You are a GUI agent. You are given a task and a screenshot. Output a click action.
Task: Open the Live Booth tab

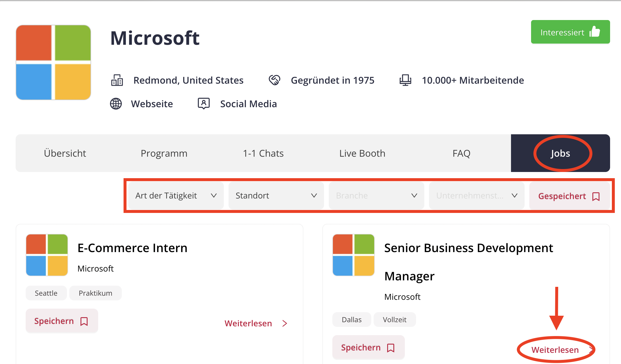(362, 153)
